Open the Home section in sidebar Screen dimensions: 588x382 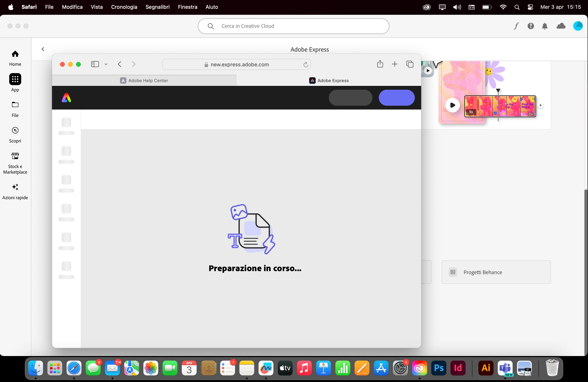coord(15,58)
